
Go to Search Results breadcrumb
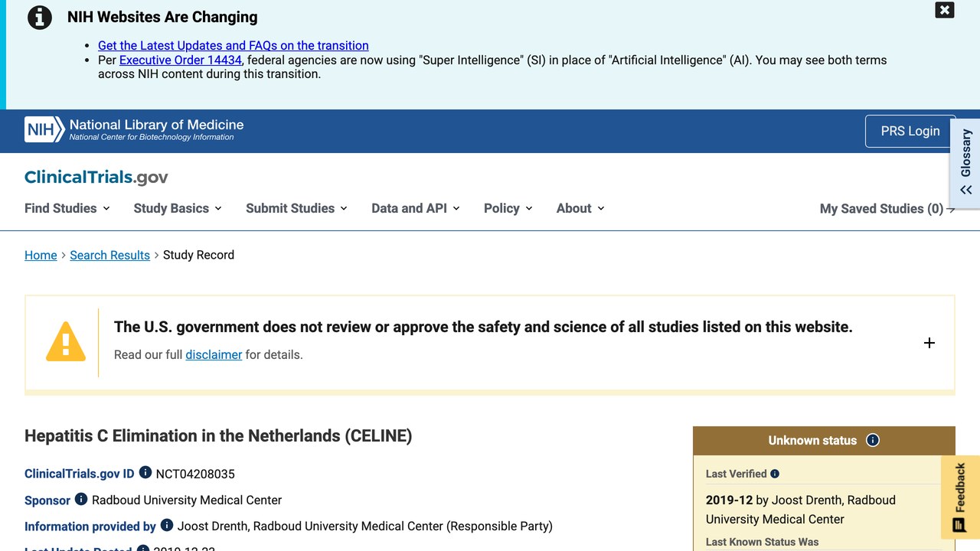[x=109, y=255]
